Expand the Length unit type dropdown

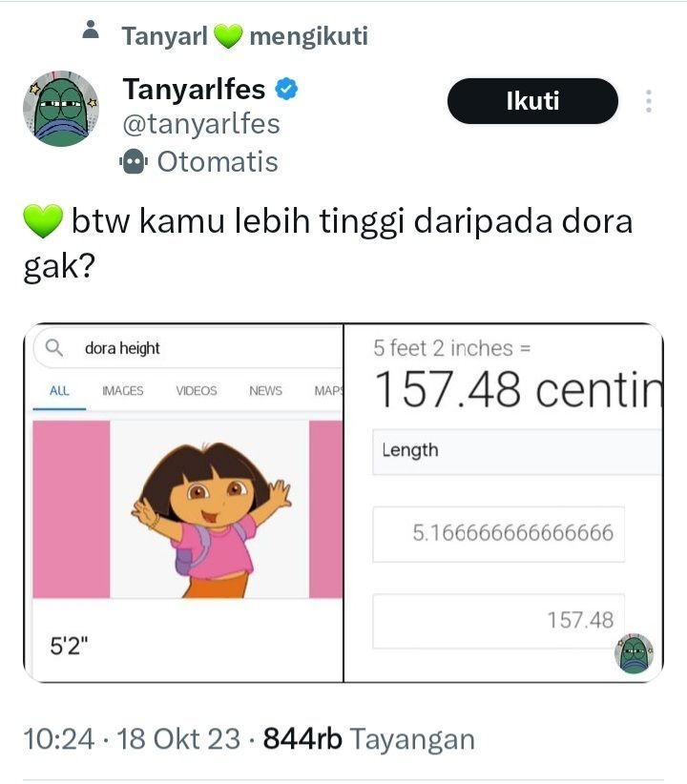(x=517, y=451)
